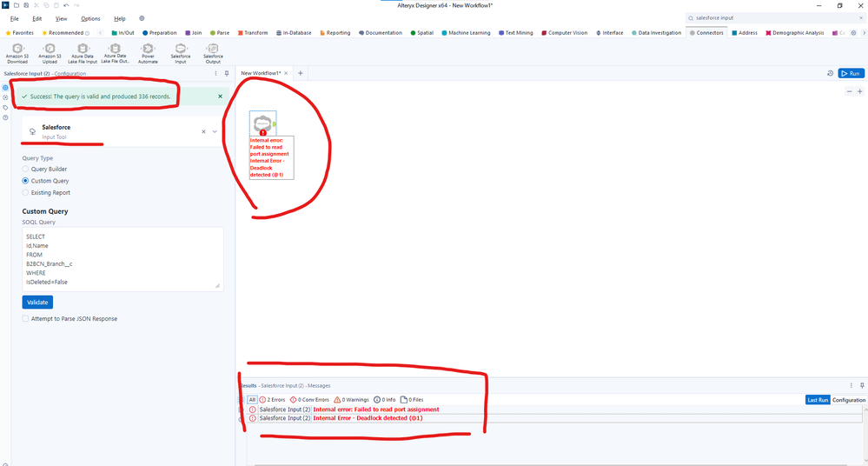Select the Query Builder radio option

click(x=25, y=169)
